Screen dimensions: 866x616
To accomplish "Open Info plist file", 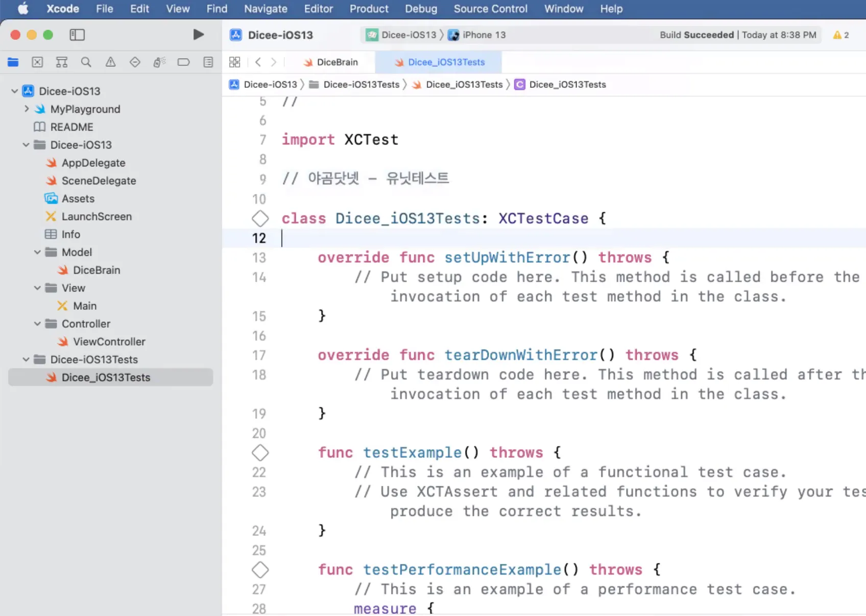I will click(x=70, y=234).
